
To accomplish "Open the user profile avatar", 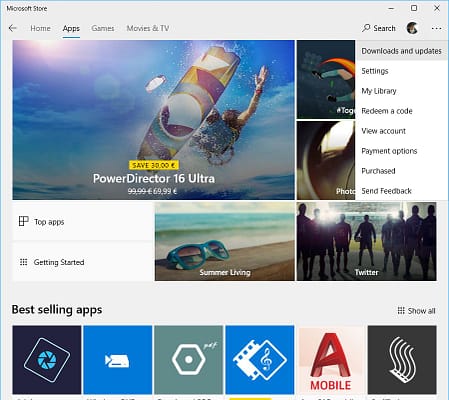I will coord(412,28).
